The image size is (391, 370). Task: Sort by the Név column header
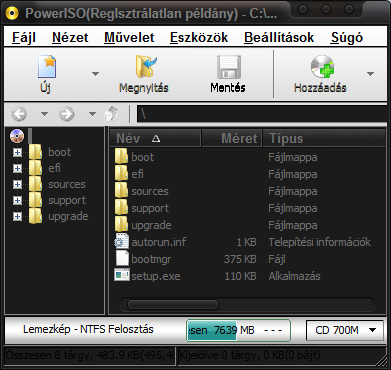[x=155, y=138]
